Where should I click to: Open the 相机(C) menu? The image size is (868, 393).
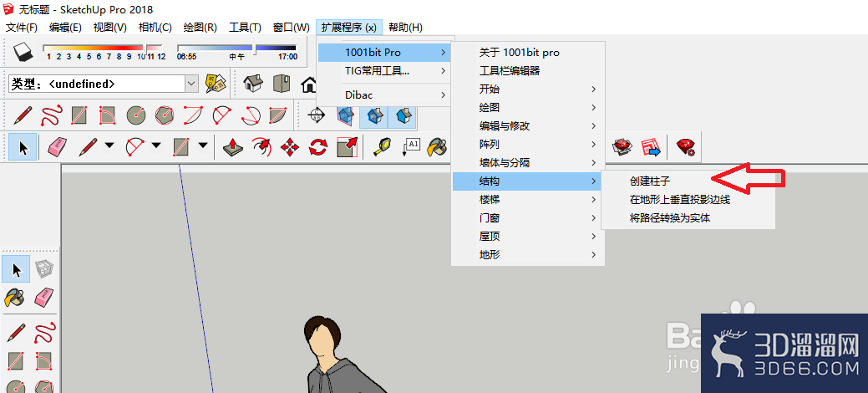click(155, 27)
